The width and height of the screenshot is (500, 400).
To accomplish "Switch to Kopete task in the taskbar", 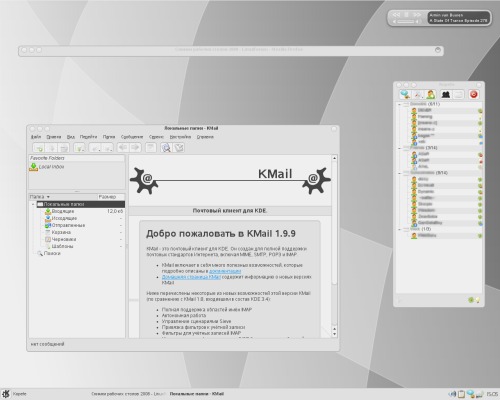I will point(20,394).
